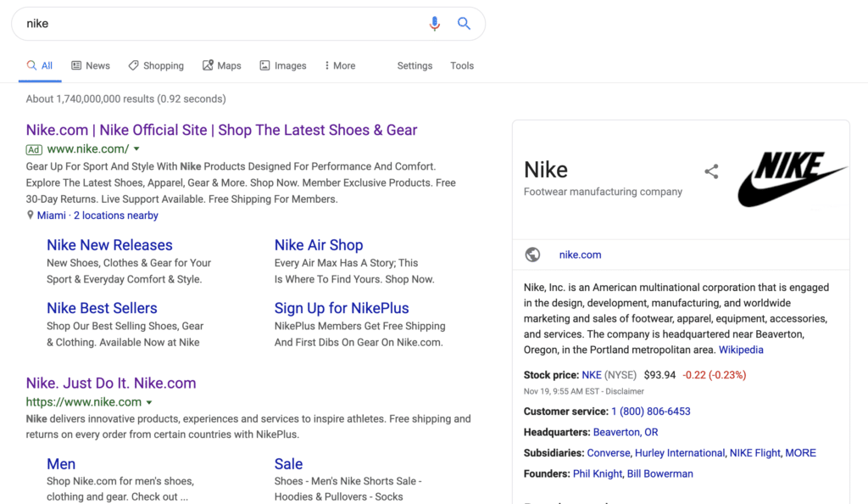Expand dropdown arrow next to www.nike.com/ ad URL
868x504 pixels.
[136, 149]
